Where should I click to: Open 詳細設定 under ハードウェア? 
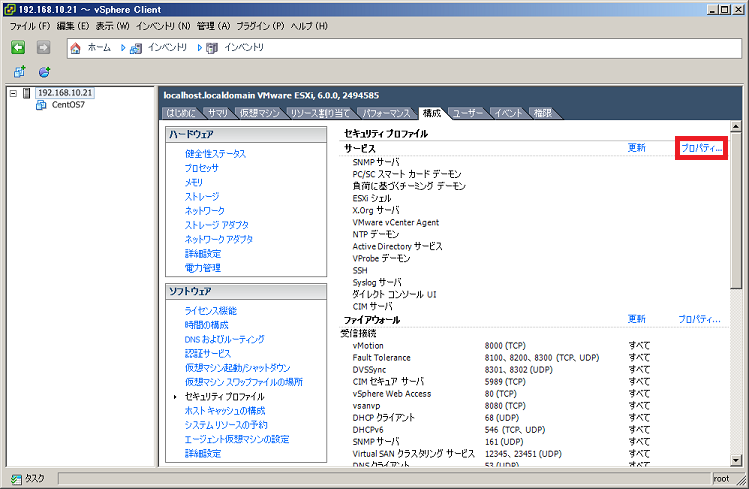coord(203,254)
